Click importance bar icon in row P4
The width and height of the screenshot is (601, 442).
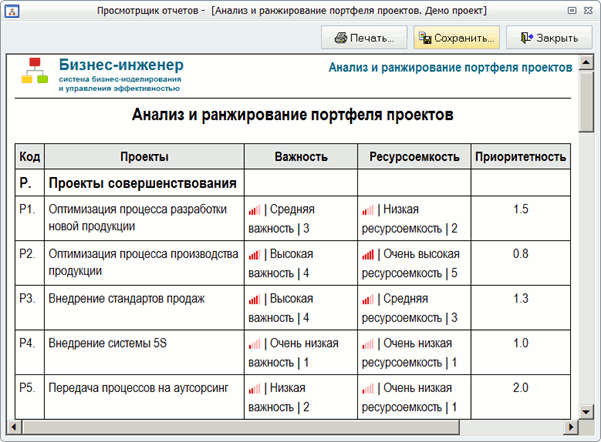pyautogui.click(x=254, y=344)
